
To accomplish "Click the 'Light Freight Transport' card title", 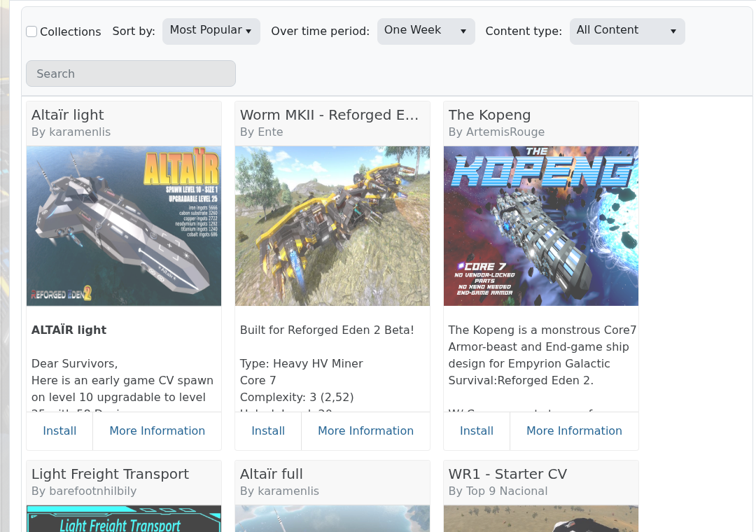I will [x=110, y=474].
